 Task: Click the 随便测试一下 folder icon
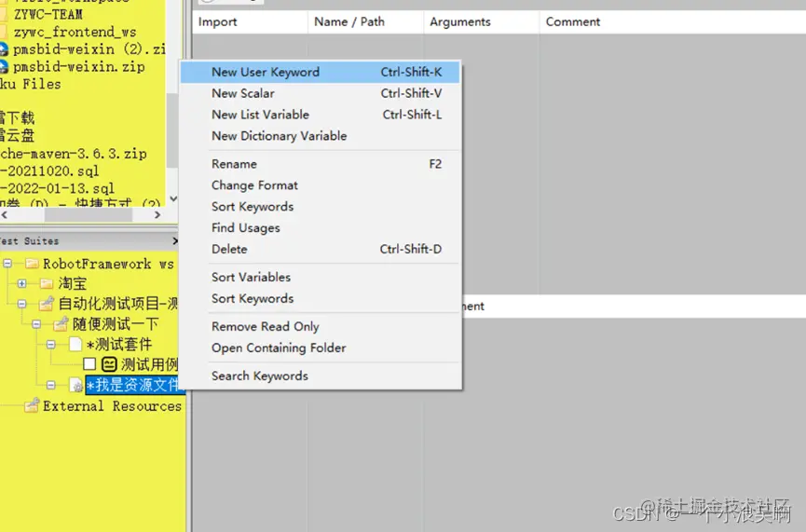click(x=61, y=324)
